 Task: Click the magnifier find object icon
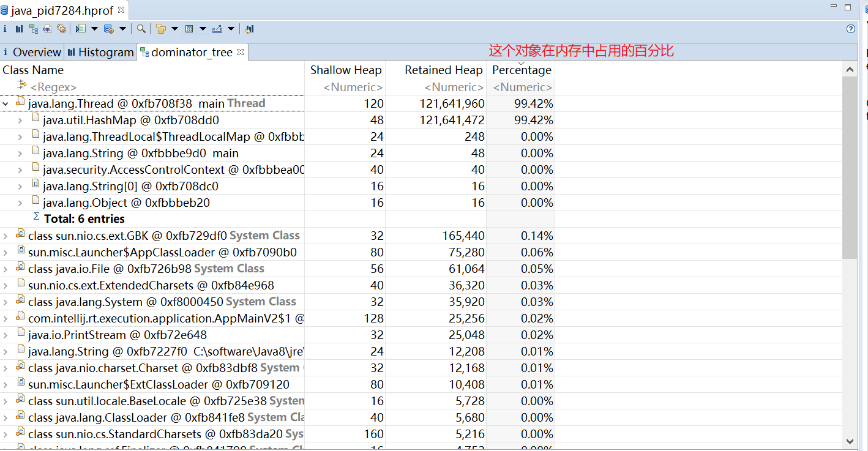pos(141,29)
